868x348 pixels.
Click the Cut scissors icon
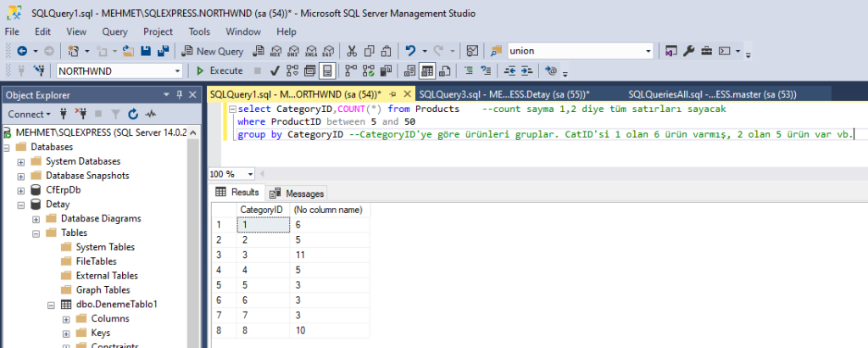click(352, 51)
